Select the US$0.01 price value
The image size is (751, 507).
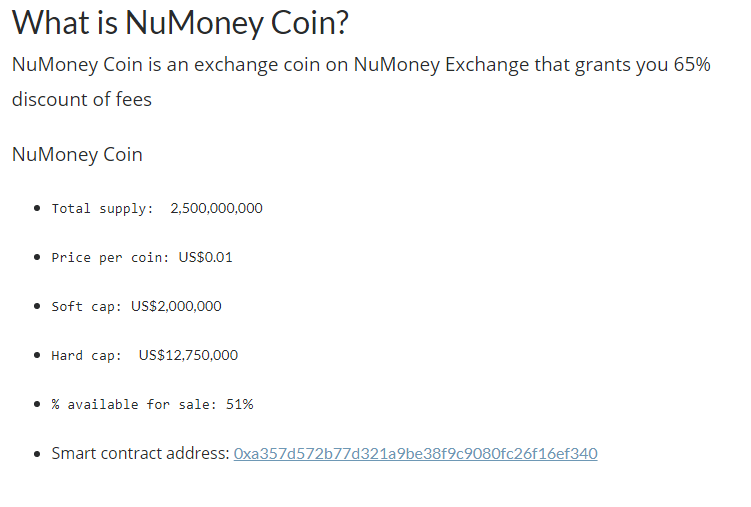click(205, 258)
